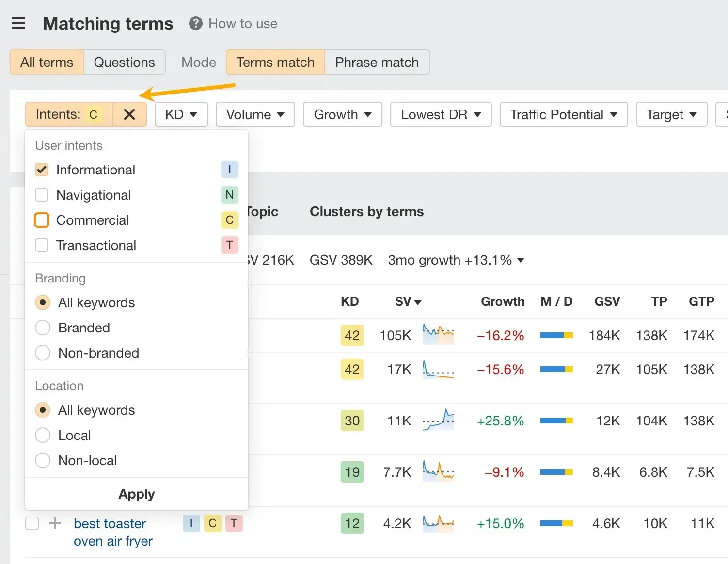Expand keyword details with the plus icon

point(55,523)
